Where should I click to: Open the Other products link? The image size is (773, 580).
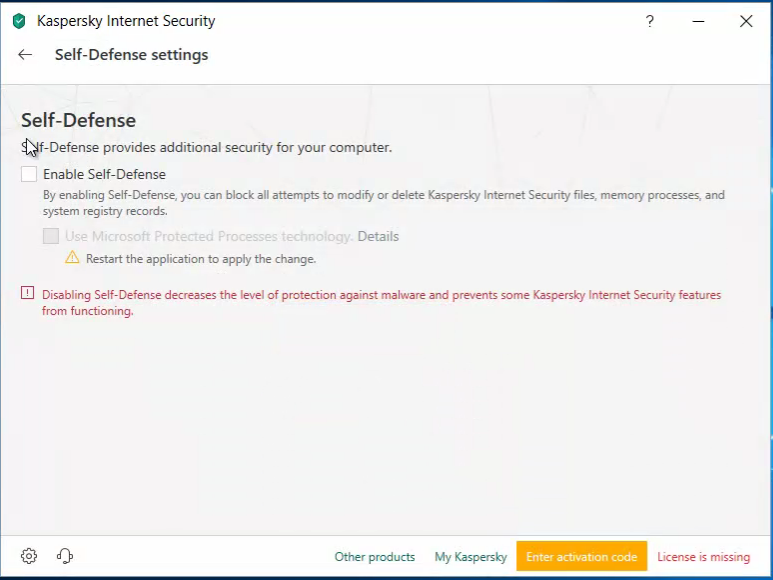coord(375,557)
